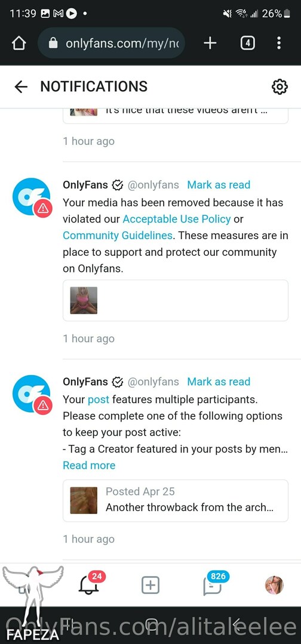Screen dimensions: 301x644
Task: Click the OnlyFans avatar on the media removal notice
Action: [32, 197]
